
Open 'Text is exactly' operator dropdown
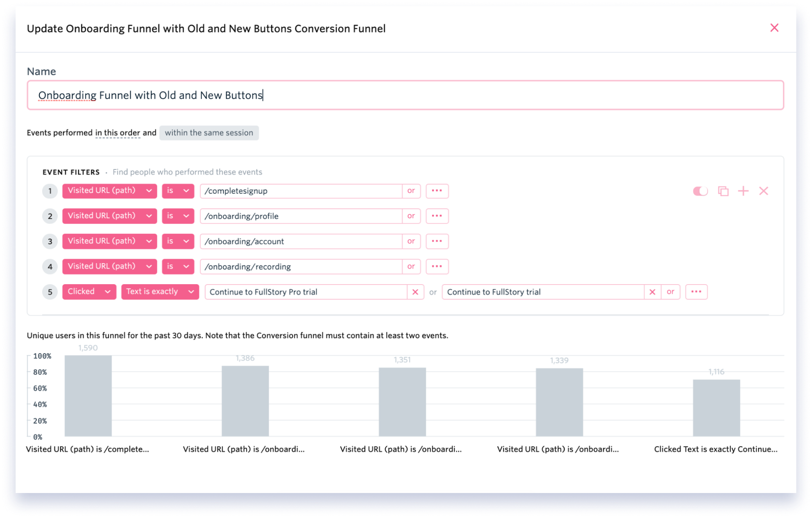pyautogui.click(x=160, y=292)
